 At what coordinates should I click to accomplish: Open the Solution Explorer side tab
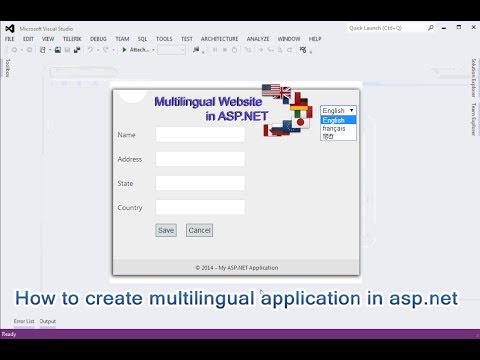[x=473, y=78]
